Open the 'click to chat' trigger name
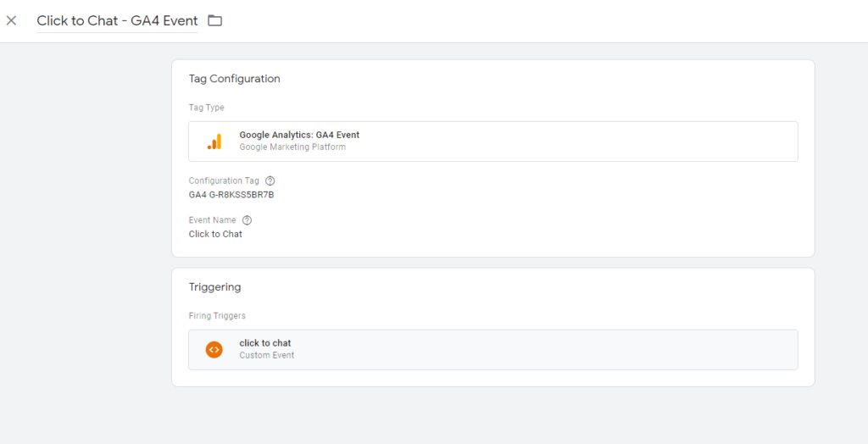The width and height of the screenshot is (868, 444). (x=265, y=343)
